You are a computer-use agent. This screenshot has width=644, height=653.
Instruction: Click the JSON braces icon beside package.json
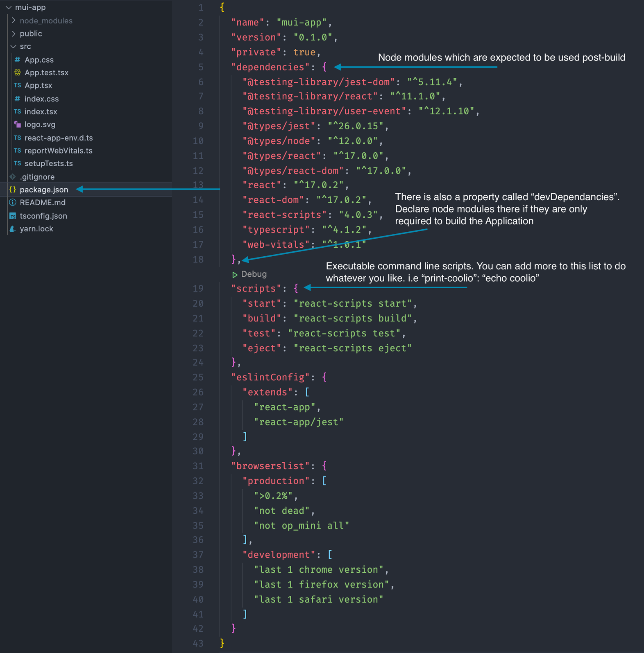coord(13,190)
